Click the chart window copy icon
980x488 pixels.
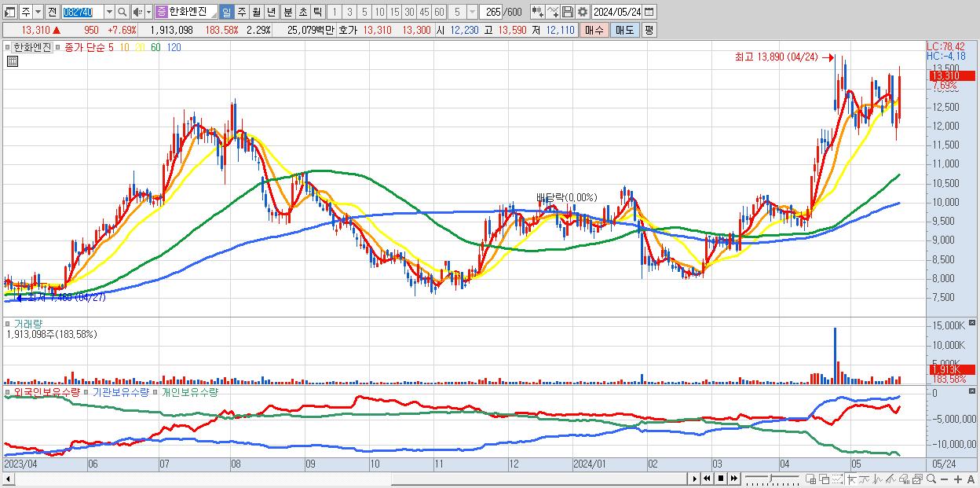point(917,479)
